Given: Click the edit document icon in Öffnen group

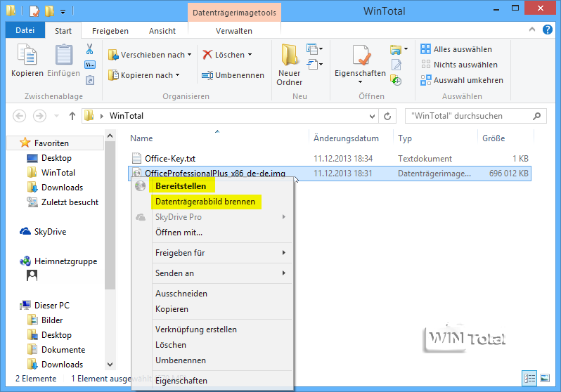Looking at the screenshot, I should [x=396, y=65].
